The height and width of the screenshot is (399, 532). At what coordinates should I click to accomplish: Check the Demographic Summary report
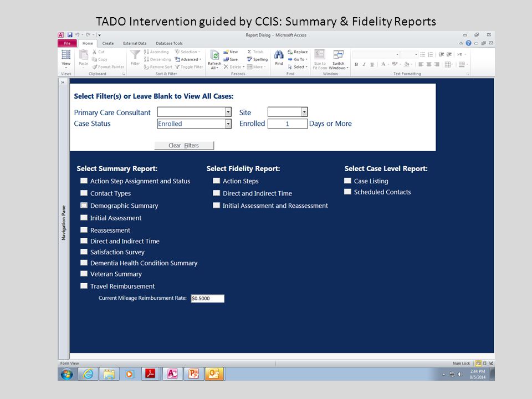pyautogui.click(x=84, y=205)
